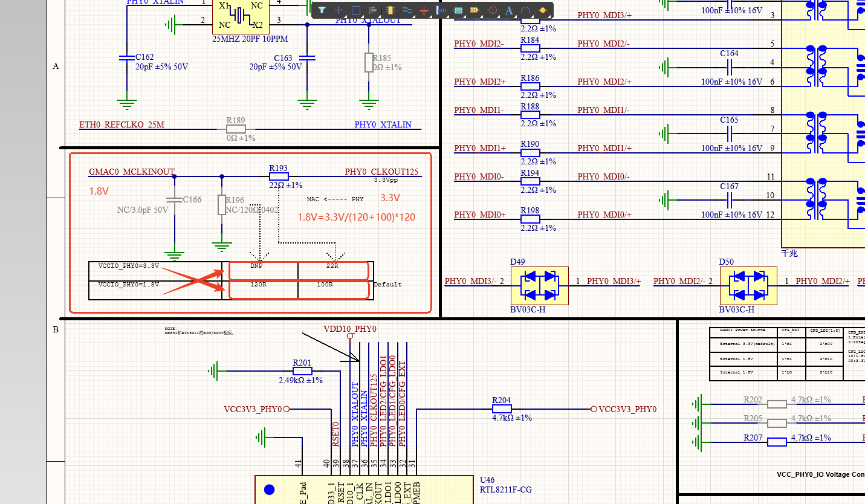The image size is (865, 504).
Task: Click the GND power port icon
Action: point(424,10)
